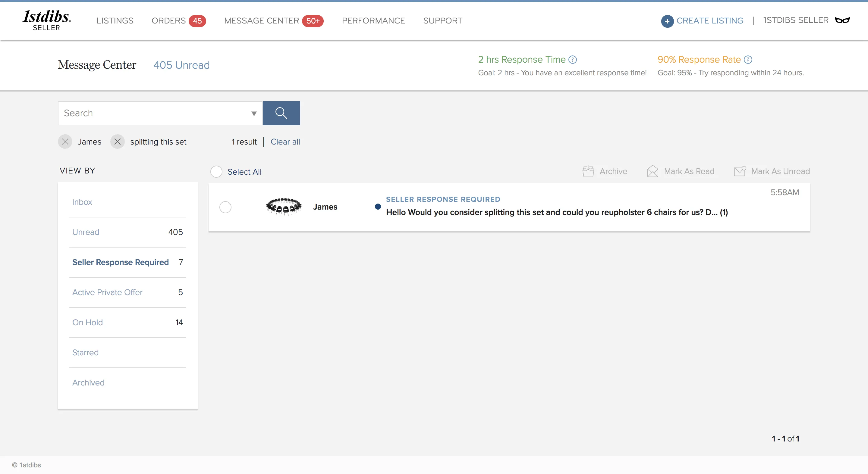The height and width of the screenshot is (474, 868).
Task: Click the Select All label
Action: tap(244, 172)
